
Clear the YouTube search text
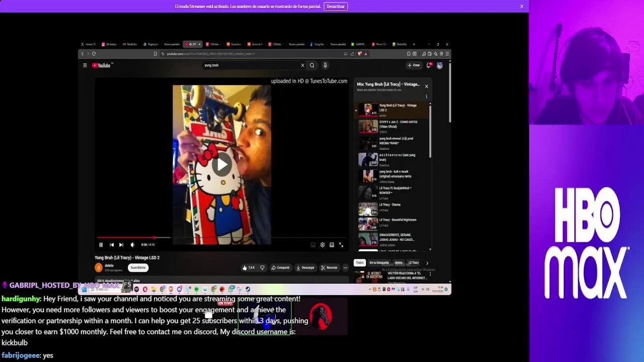pyautogui.click(x=302, y=65)
